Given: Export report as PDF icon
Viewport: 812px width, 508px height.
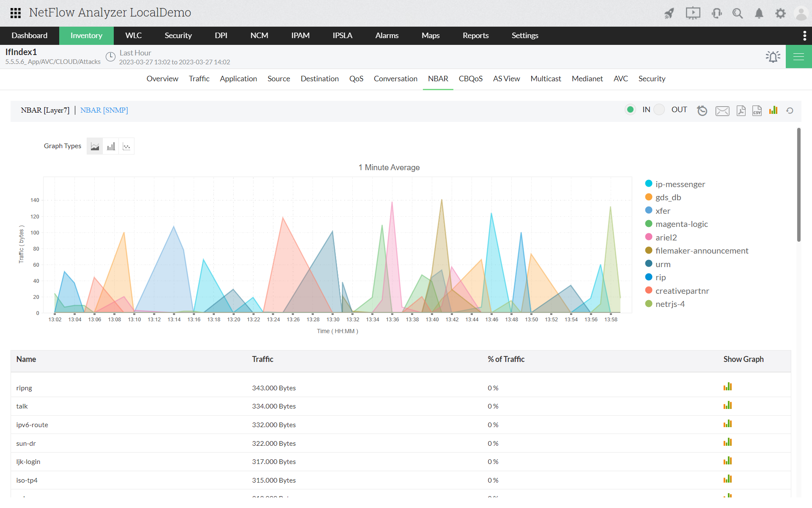Looking at the screenshot, I should 741,110.
